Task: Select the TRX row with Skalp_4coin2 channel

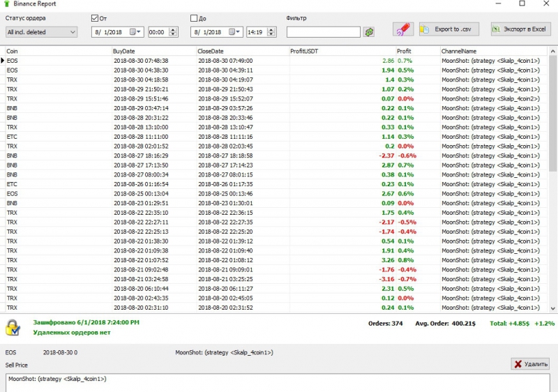Action: click(276, 99)
